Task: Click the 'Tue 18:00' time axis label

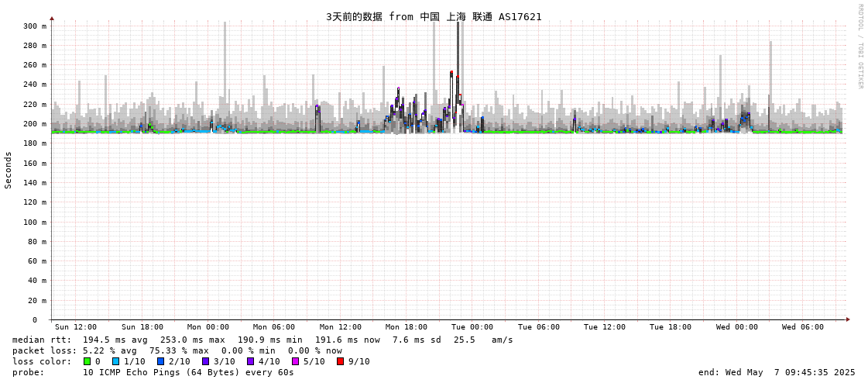Action: (671, 327)
